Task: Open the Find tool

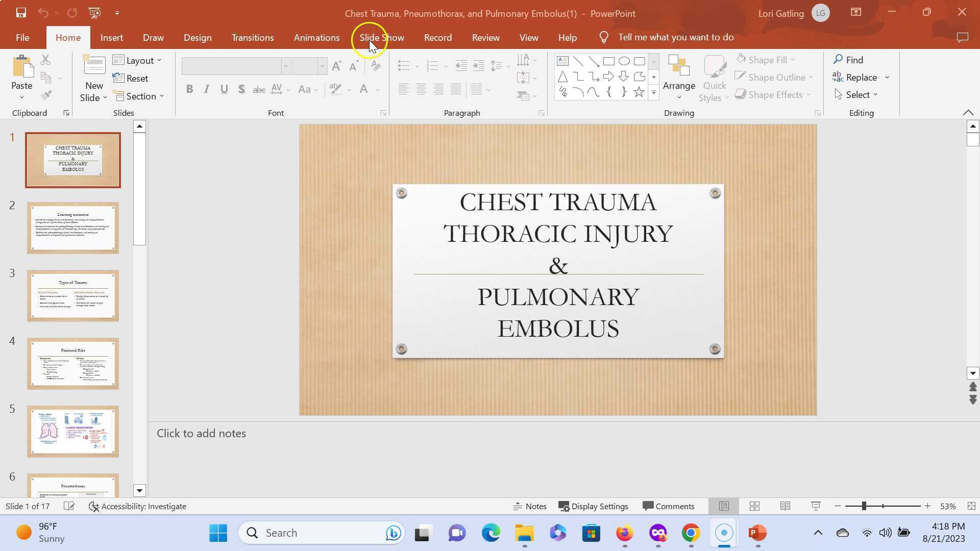Action: (855, 60)
